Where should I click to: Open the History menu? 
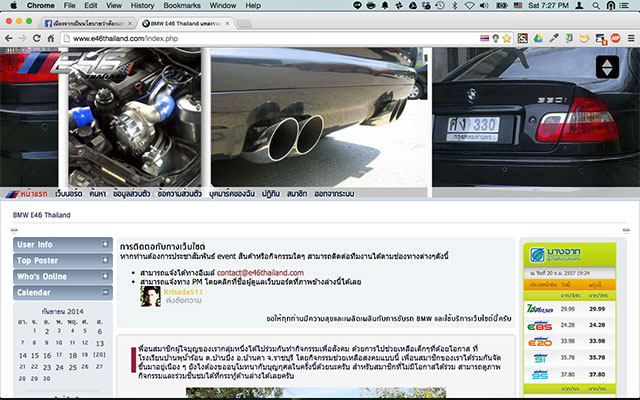142,5
